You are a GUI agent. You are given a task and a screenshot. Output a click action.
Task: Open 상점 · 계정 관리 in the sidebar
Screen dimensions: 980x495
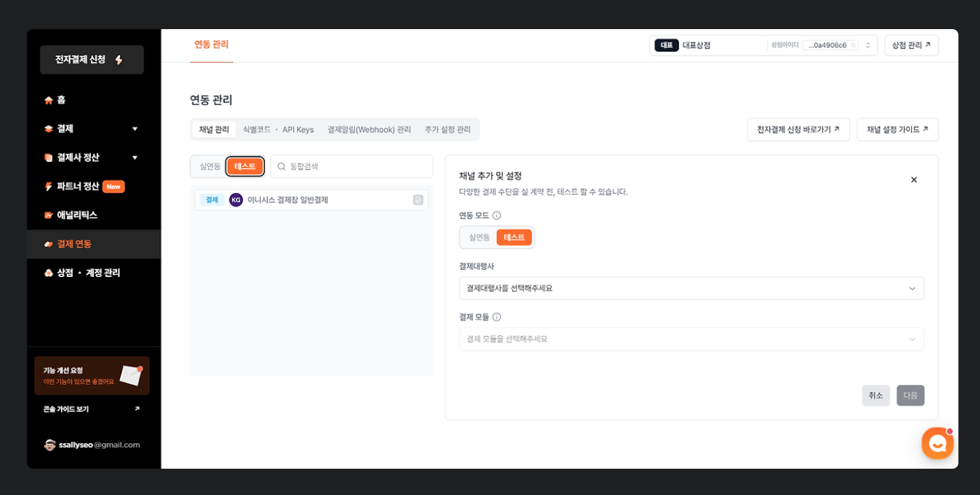[94, 273]
